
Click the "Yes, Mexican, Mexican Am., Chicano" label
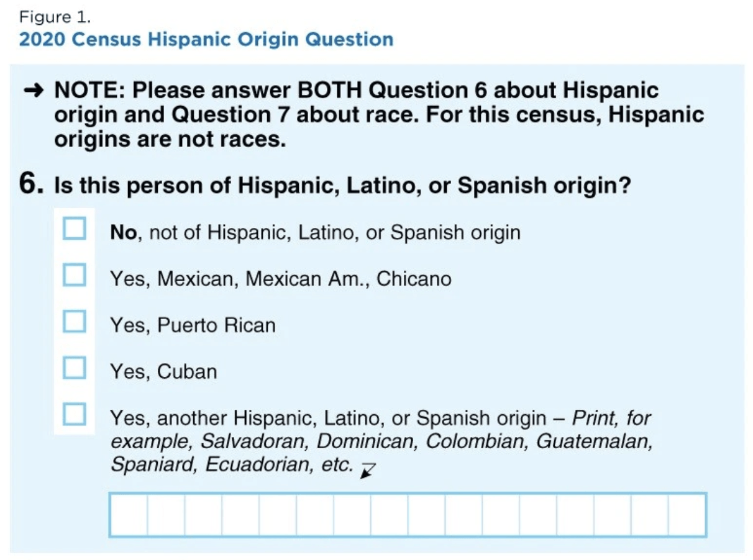pyautogui.click(x=281, y=279)
